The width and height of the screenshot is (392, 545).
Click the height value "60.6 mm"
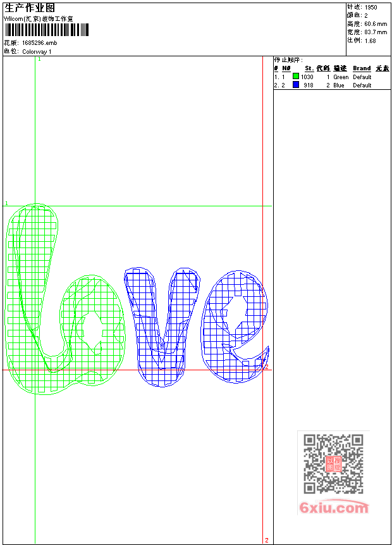(x=376, y=24)
